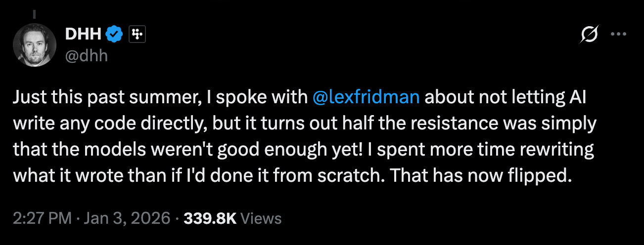Open the @lexfridman mention
Screen dimensions: 644x245
click(x=367, y=97)
